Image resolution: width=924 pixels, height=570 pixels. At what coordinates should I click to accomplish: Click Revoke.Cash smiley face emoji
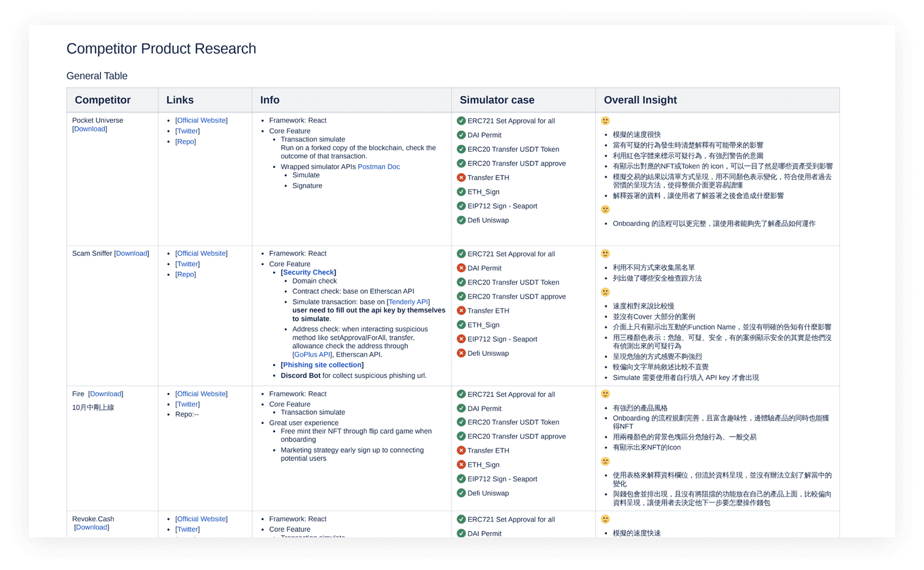[x=605, y=520]
